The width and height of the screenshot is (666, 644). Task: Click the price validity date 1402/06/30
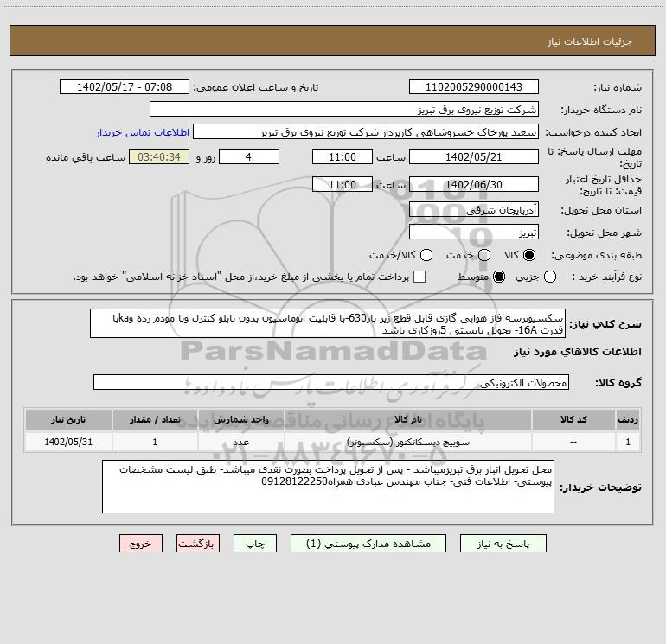(474, 184)
